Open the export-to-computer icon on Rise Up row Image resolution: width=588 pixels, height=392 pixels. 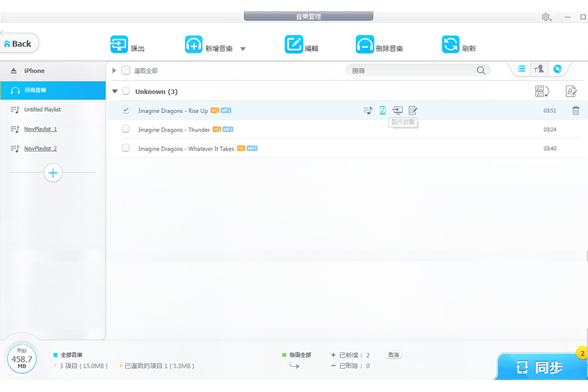[397, 110]
